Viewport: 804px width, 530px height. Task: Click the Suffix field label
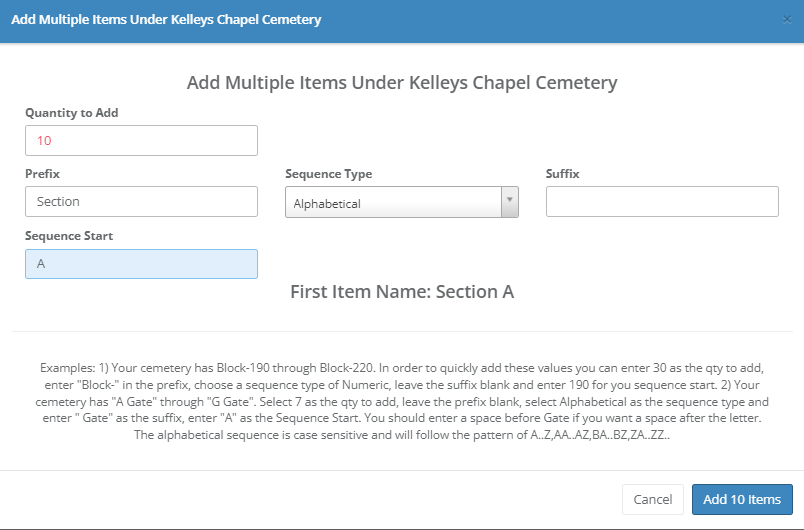click(562, 173)
